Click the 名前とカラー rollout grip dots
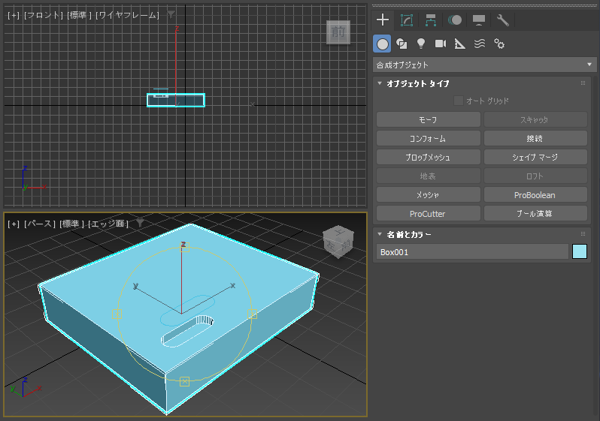The width and height of the screenshot is (600, 421). pos(583,234)
